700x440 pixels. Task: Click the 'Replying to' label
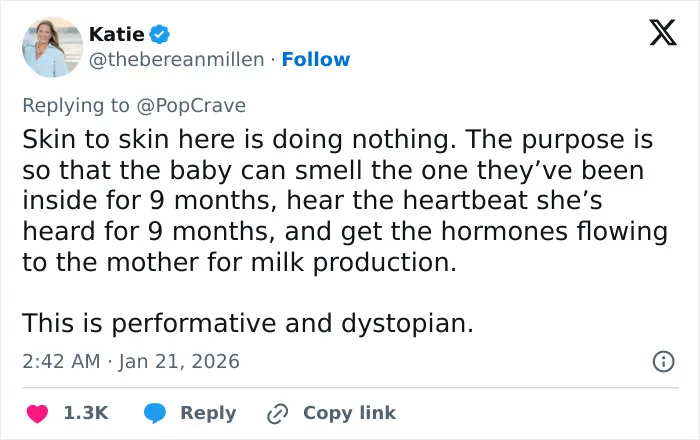[x=76, y=106]
